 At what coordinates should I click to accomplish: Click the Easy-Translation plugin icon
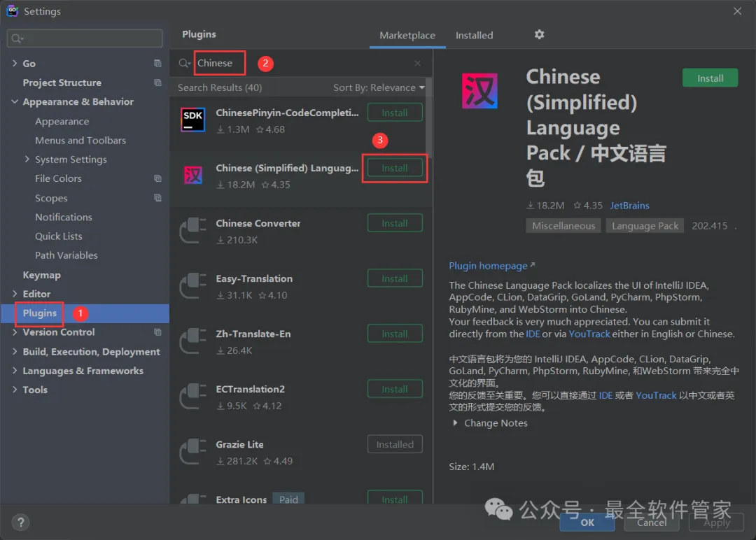coord(193,285)
